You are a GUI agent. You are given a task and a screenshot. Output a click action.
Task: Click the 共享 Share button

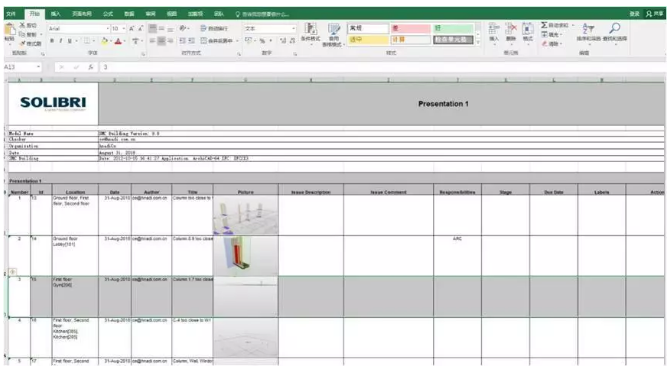pyautogui.click(x=655, y=14)
